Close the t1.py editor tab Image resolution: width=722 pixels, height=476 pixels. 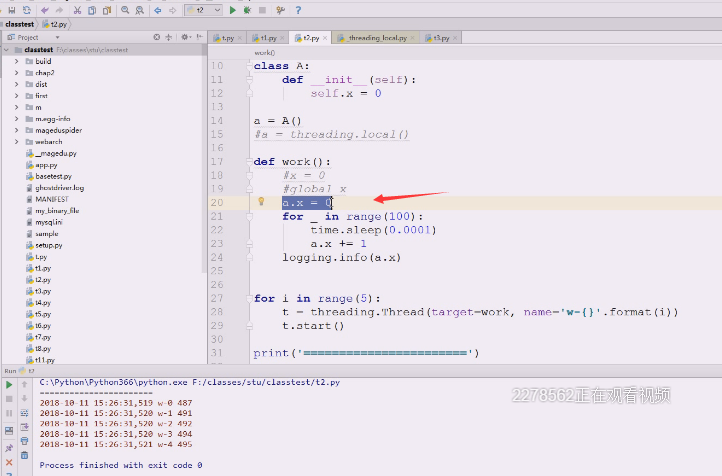[x=282, y=38]
